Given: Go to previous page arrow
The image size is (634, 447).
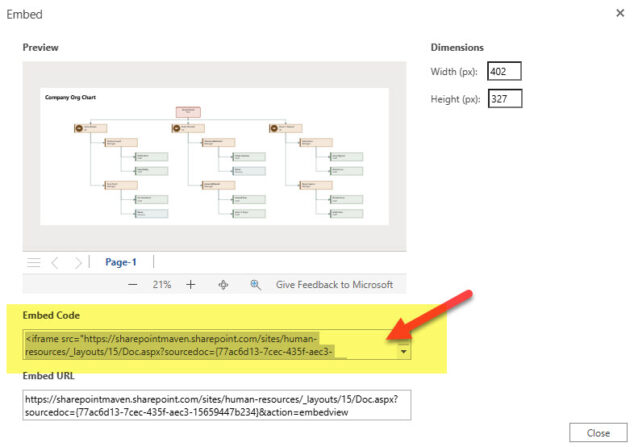Looking at the screenshot, I should (x=55, y=263).
